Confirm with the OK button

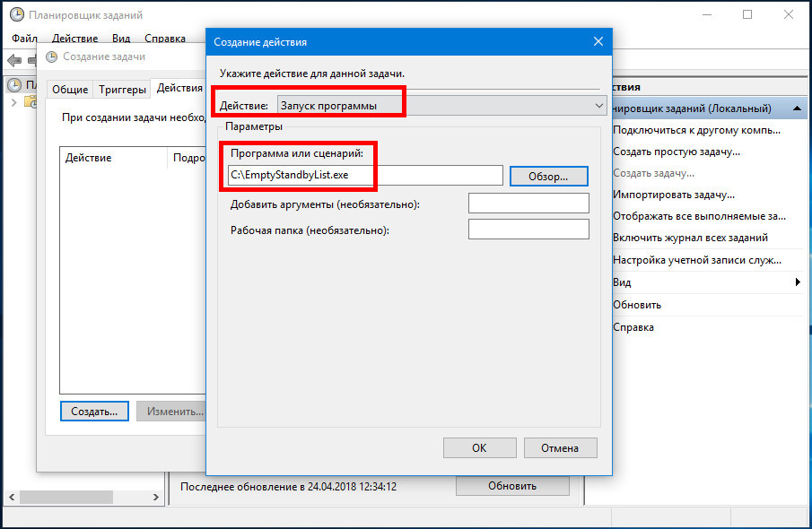click(479, 447)
